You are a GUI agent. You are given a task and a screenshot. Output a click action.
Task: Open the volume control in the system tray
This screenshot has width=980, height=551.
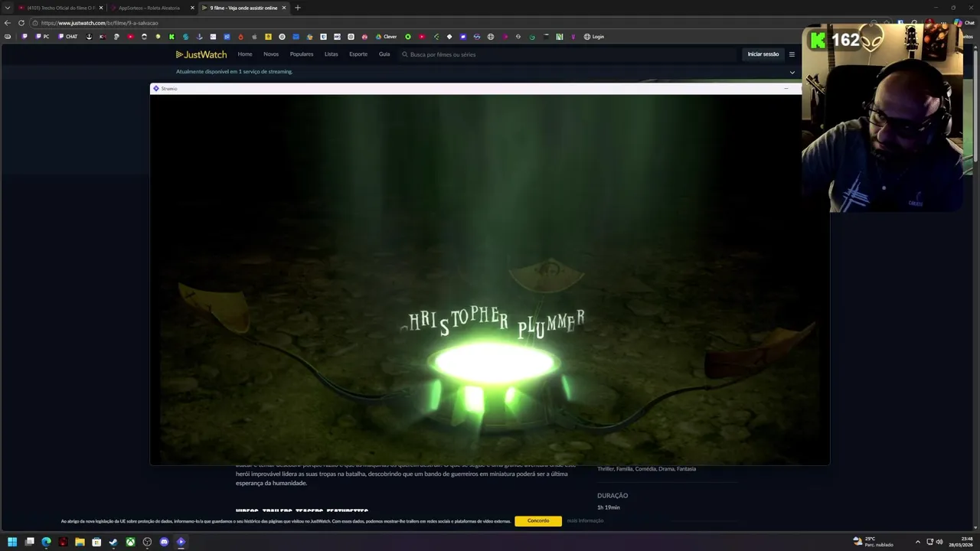pyautogui.click(x=939, y=542)
